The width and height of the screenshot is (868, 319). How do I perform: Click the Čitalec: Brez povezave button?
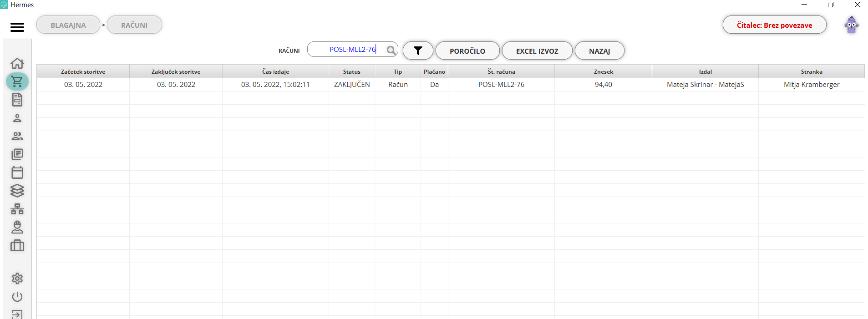tap(775, 25)
